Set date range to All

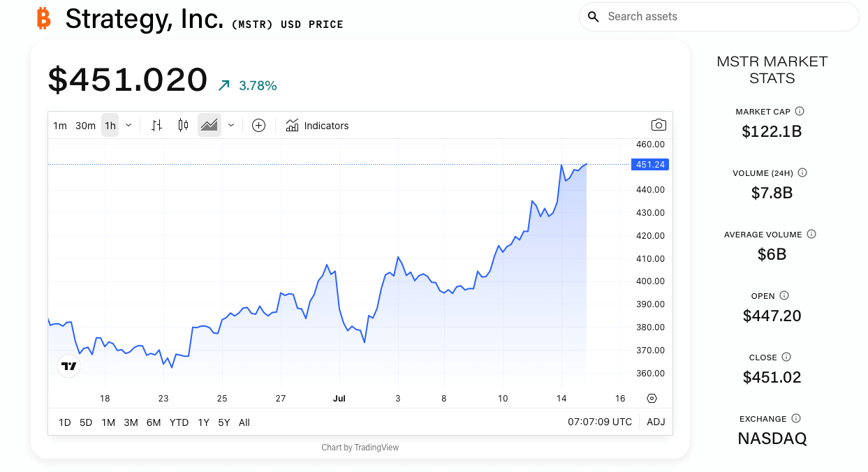click(x=244, y=422)
